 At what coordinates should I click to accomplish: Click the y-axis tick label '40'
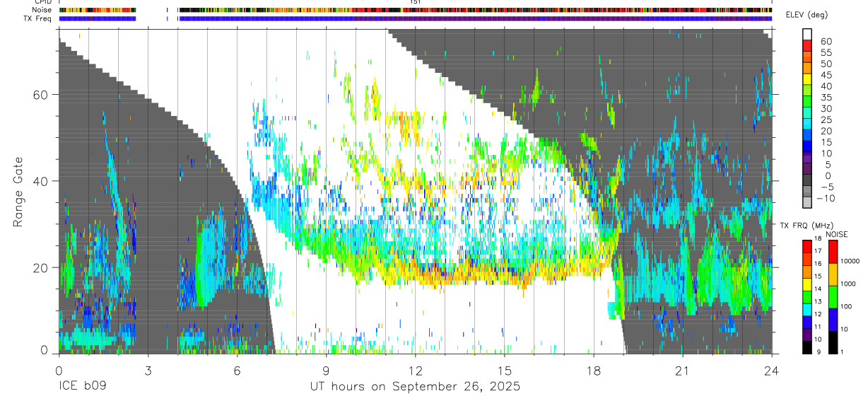point(41,181)
